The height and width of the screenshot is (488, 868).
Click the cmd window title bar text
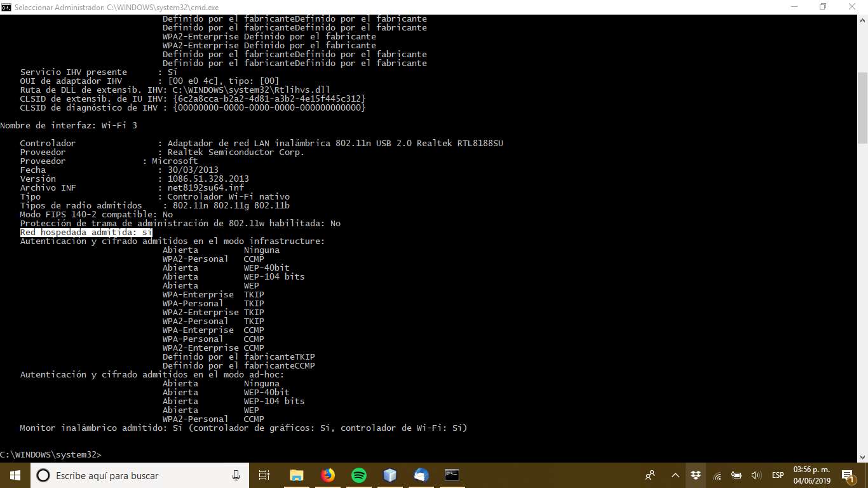(116, 8)
